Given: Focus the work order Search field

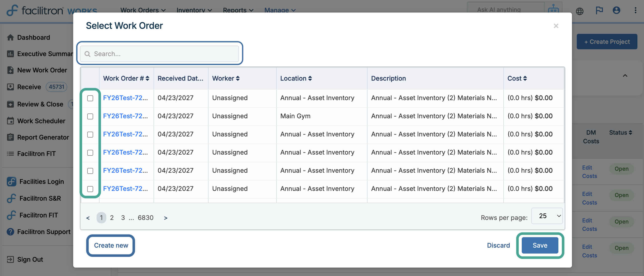Looking at the screenshot, I should coord(159,54).
